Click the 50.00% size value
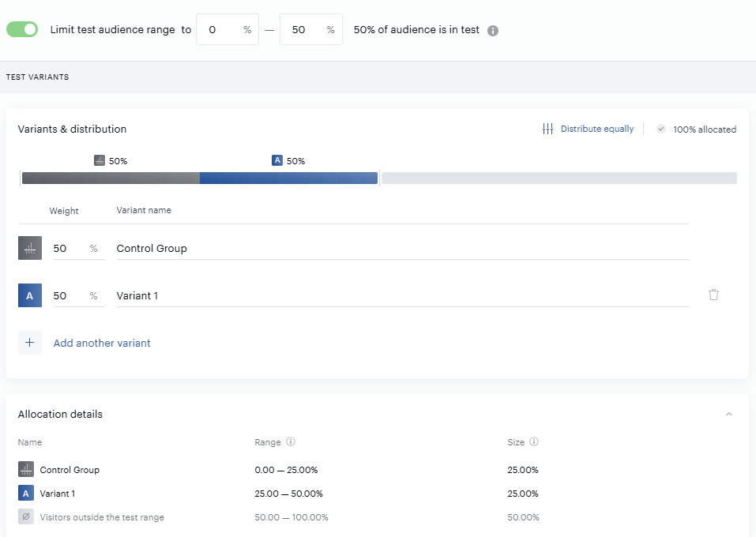 (523, 517)
